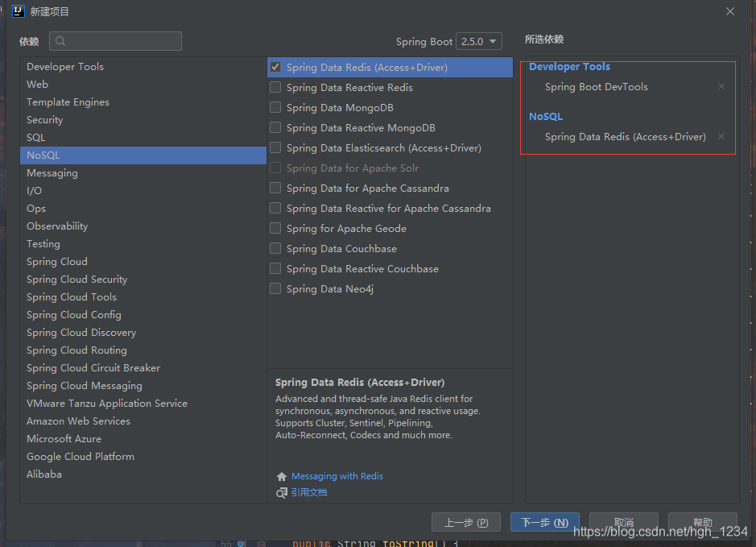Viewport: 756px width, 547px height.
Task: Select the SQL category
Action: coord(143,138)
